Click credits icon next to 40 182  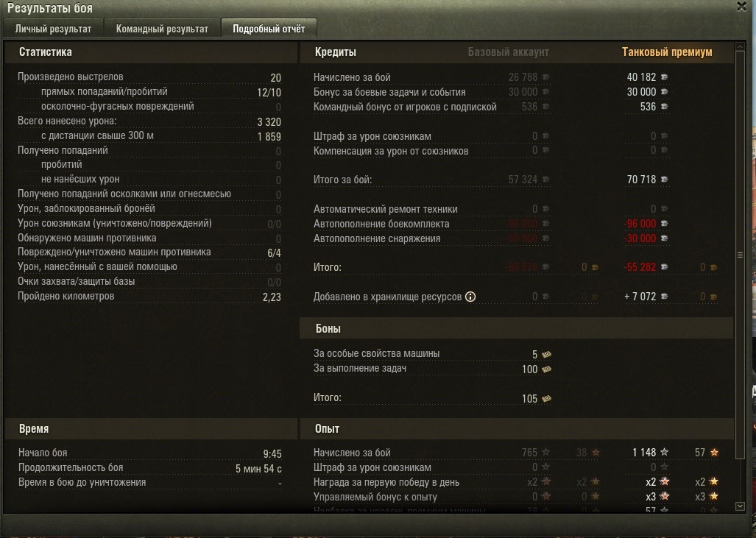[x=664, y=77]
